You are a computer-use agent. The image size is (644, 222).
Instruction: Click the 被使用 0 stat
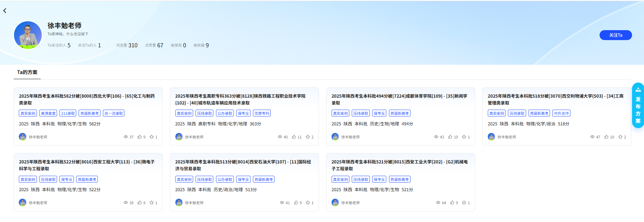click(x=178, y=45)
